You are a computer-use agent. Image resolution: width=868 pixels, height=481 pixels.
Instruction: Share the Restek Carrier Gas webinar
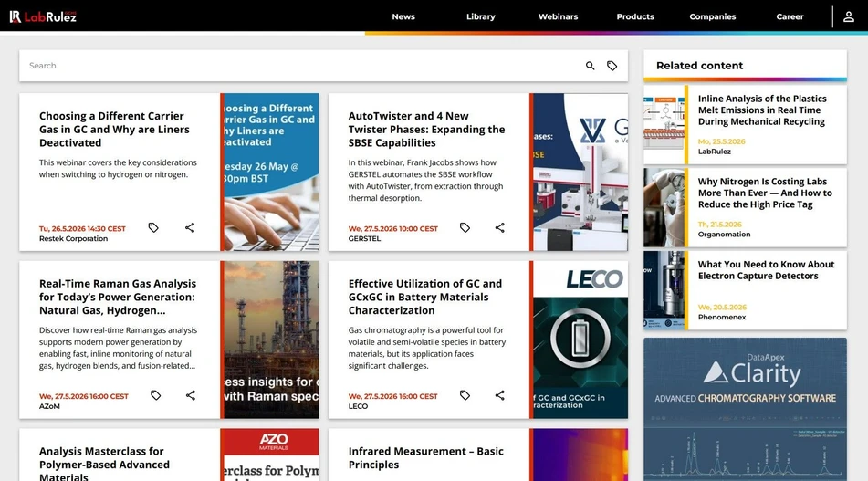tap(190, 227)
